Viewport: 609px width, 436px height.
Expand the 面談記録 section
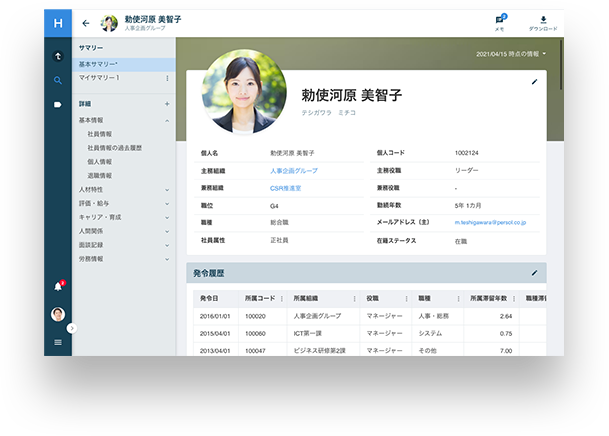[167, 245]
